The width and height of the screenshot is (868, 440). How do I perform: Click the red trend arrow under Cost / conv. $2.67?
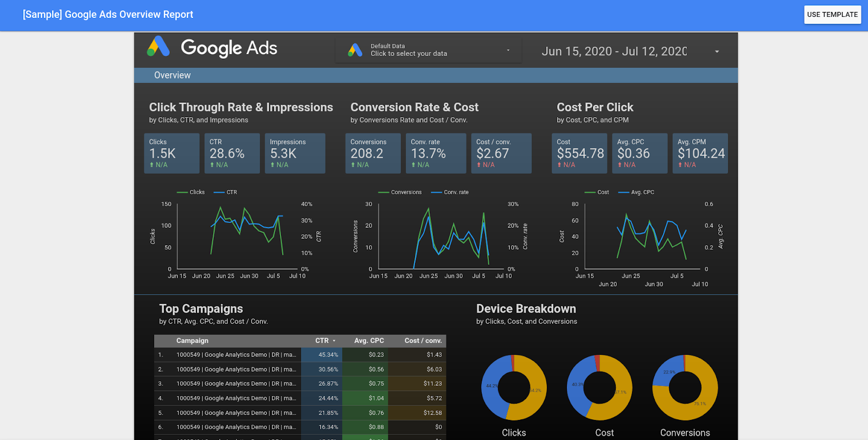point(479,165)
